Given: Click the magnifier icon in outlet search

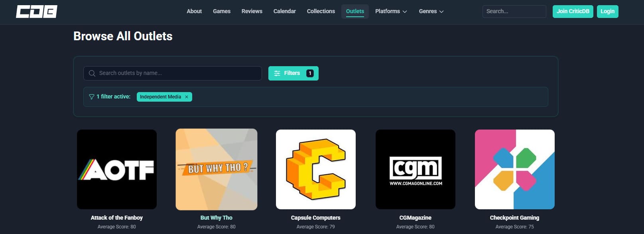Looking at the screenshot, I should coord(92,73).
